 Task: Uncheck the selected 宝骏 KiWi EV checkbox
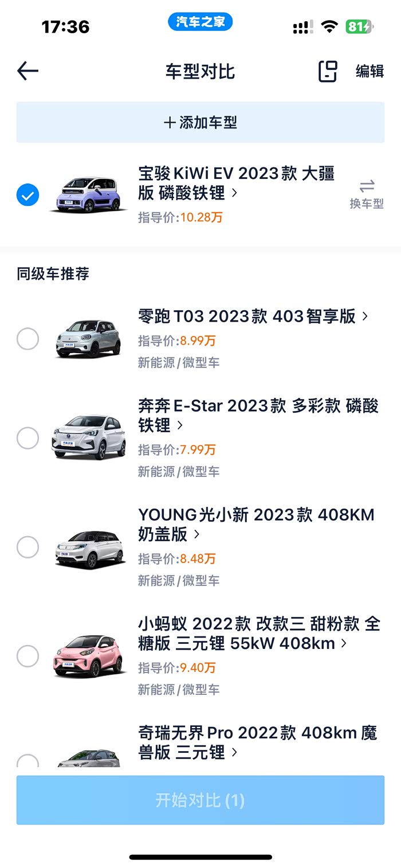(x=27, y=195)
